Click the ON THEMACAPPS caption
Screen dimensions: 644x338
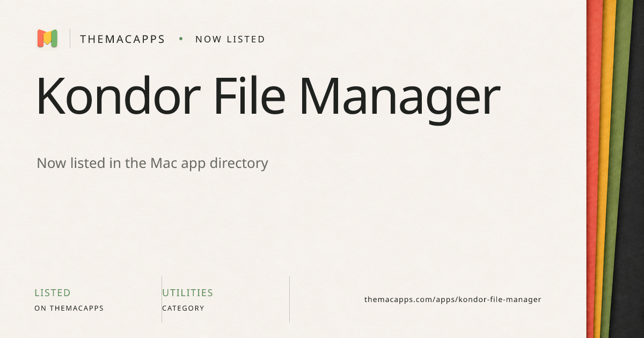click(69, 308)
